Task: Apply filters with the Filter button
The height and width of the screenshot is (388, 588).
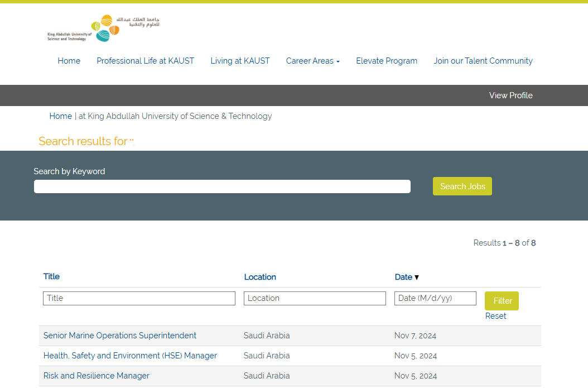Action: [x=502, y=301]
